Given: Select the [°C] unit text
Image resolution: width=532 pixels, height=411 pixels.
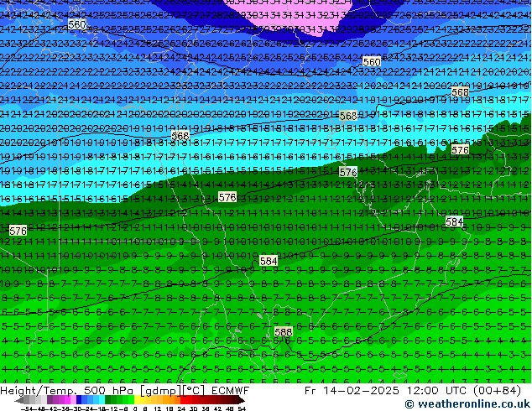Looking at the screenshot, I should (192, 391).
